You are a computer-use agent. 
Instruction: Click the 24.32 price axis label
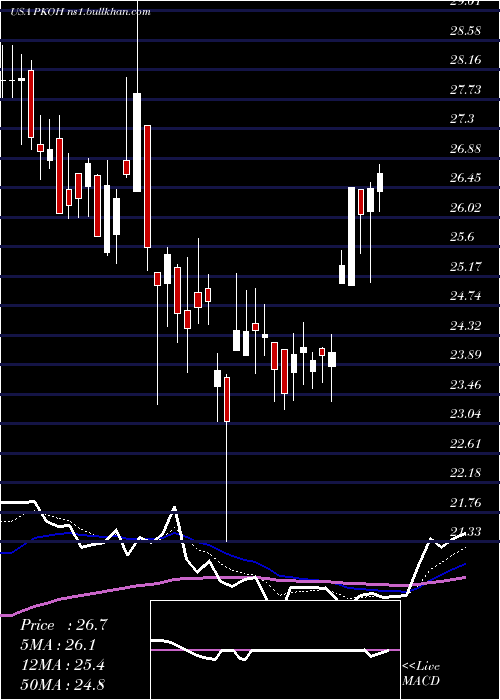[x=465, y=325]
